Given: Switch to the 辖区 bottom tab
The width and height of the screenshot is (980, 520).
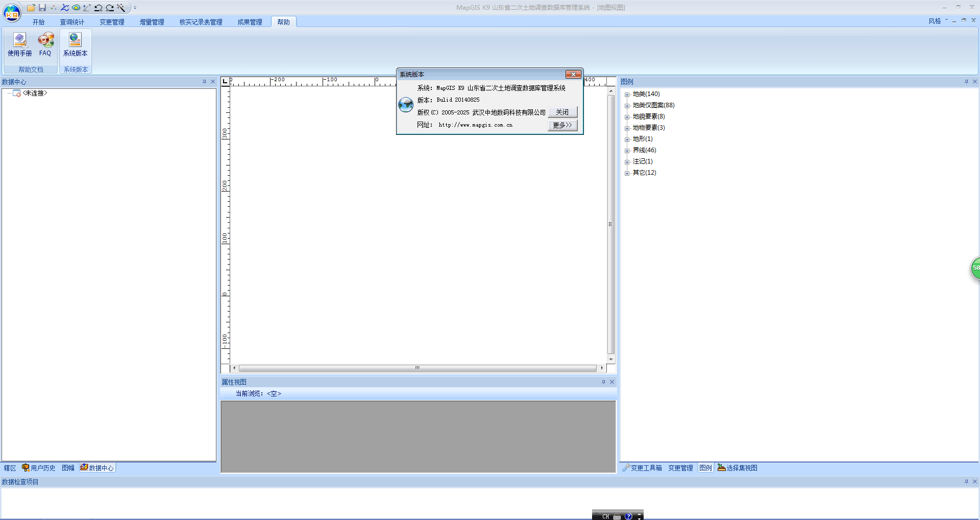Looking at the screenshot, I should click(x=10, y=468).
